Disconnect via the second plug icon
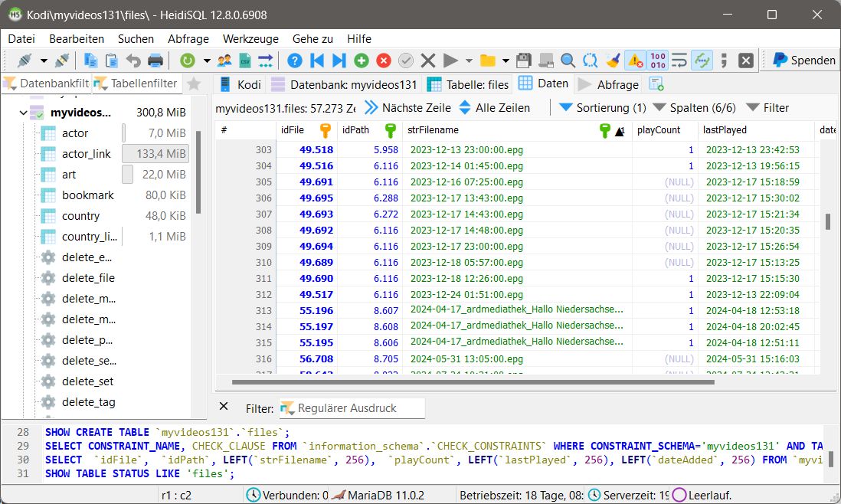The height and width of the screenshot is (504, 841). 62,61
